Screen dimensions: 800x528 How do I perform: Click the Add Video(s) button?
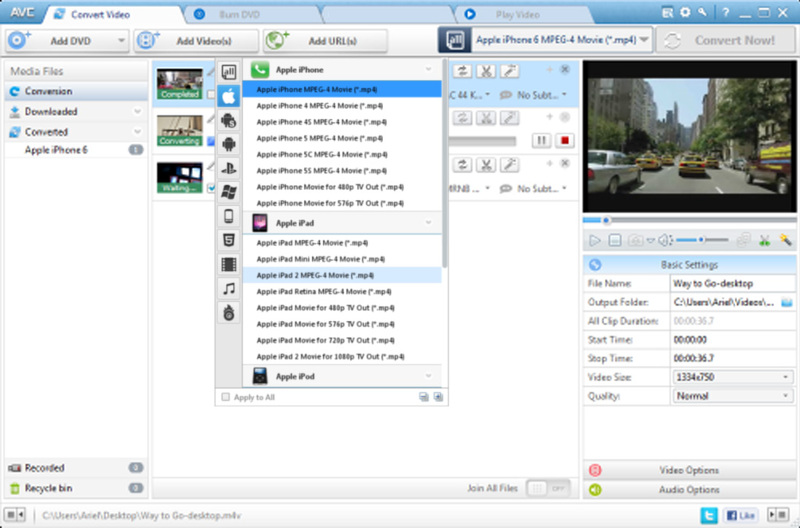196,40
